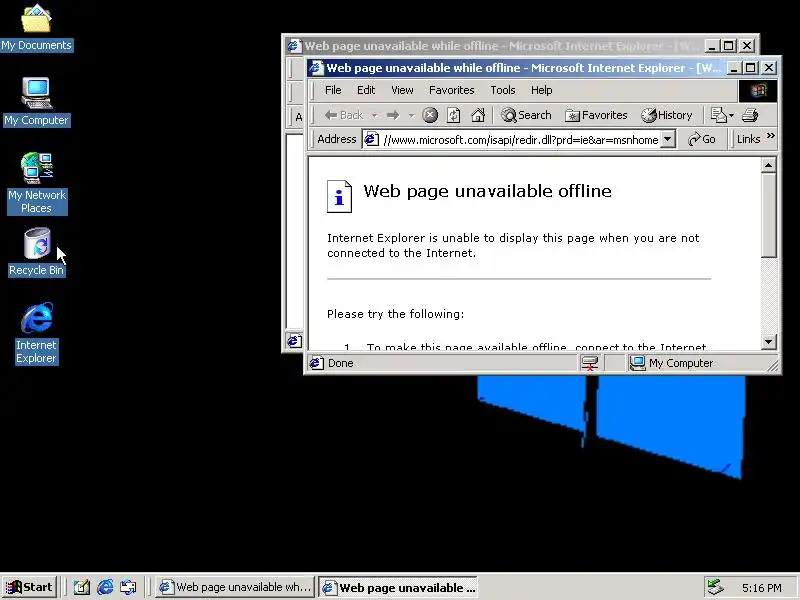Click the Start button
Screen dimensions: 800x600
click(x=29, y=587)
